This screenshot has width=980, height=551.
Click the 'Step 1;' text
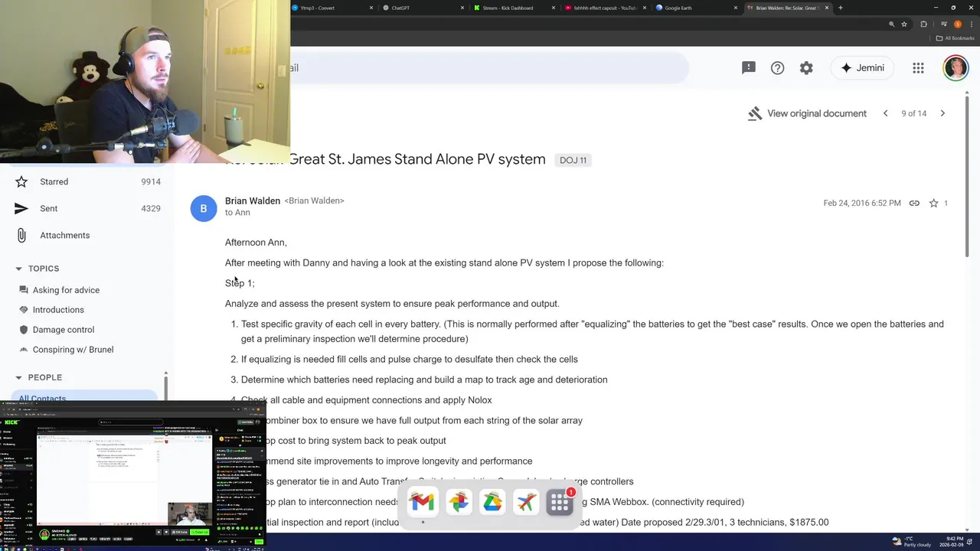pos(240,283)
